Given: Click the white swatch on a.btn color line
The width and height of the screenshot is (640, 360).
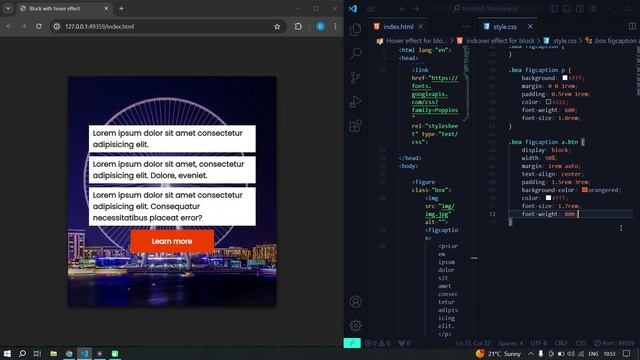Looking at the screenshot, I should point(549,198).
